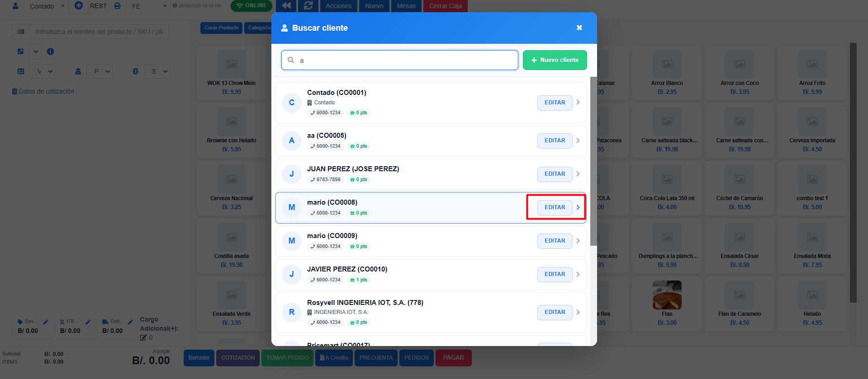
Task: Click the add customer plus icon
Action: click(79, 6)
